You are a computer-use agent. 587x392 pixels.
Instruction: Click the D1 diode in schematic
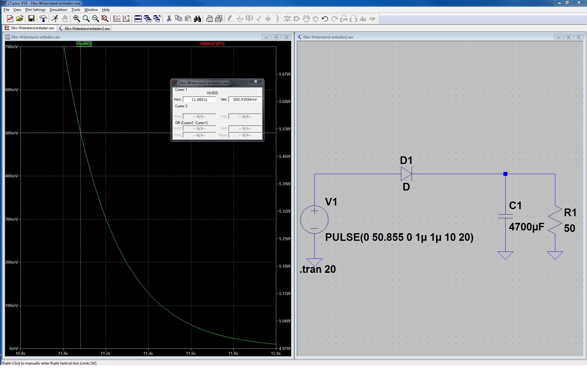406,174
